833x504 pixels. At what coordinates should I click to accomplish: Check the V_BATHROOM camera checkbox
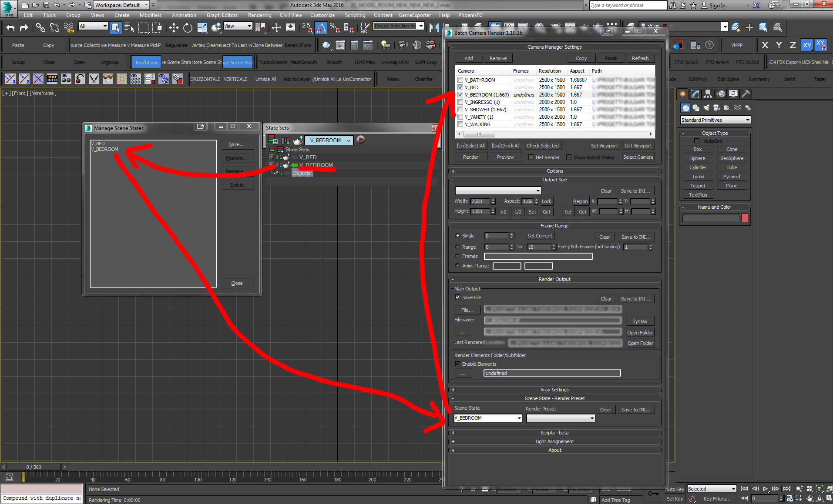click(460, 80)
